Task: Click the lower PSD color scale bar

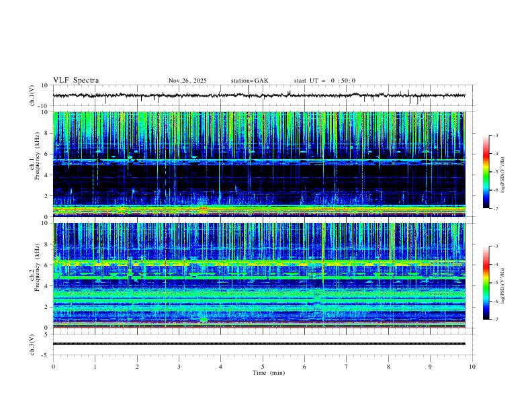Action: [x=486, y=283]
